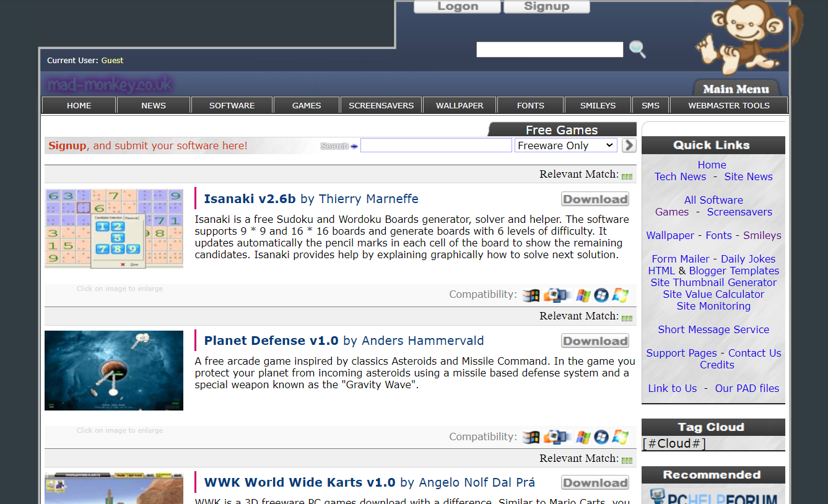Click the Windows XP flag icon in Planet Defense's compatibility row
828x504 pixels.
click(x=583, y=437)
